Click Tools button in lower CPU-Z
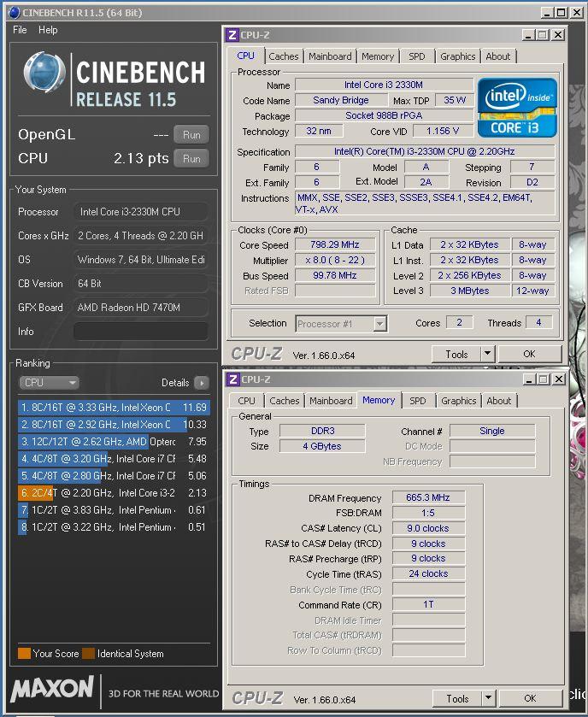 pos(457,699)
